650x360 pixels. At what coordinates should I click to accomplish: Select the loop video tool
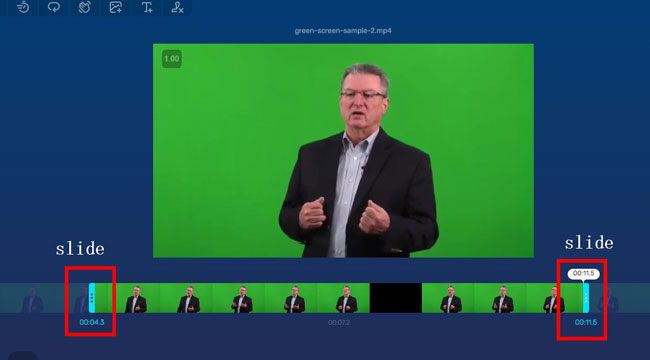pos(54,7)
